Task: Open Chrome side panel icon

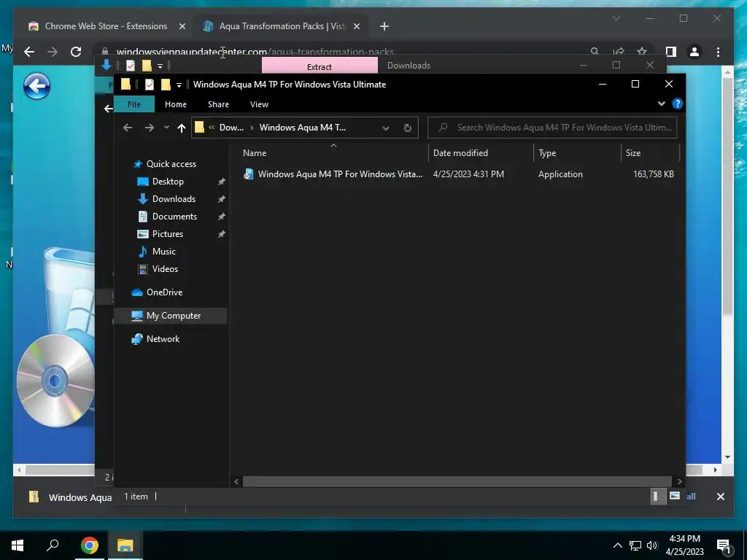Action: pyautogui.click(x=671, y=52)
